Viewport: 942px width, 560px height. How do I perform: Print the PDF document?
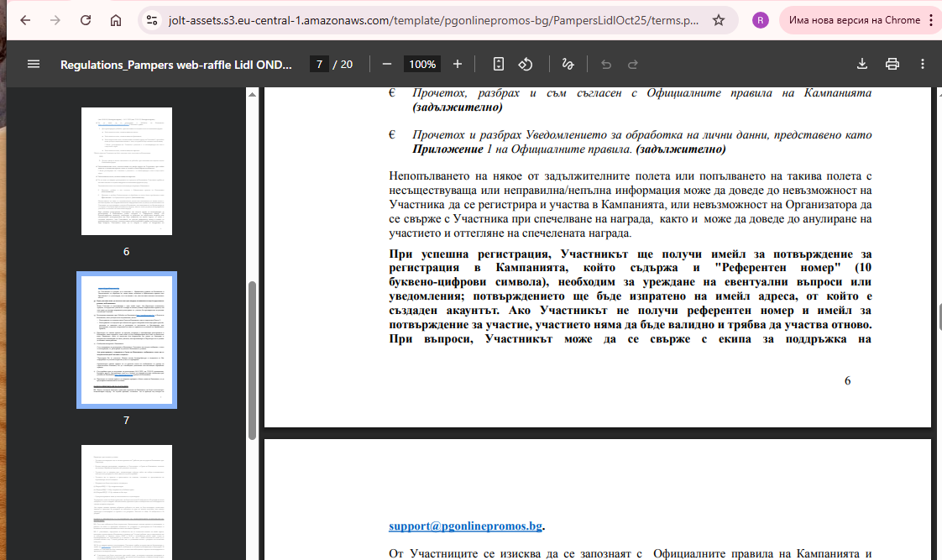[892, 65]
